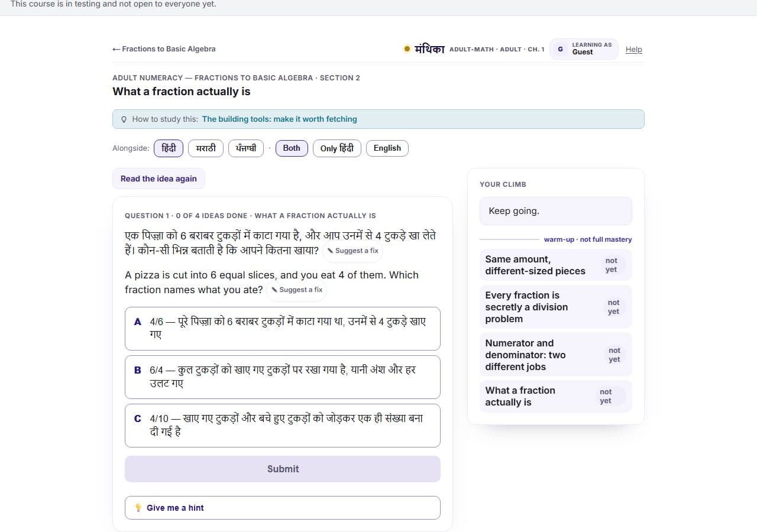Submit the answer
Image resolution: width=757 pixels, height=532 pixels.
point(283,469)
